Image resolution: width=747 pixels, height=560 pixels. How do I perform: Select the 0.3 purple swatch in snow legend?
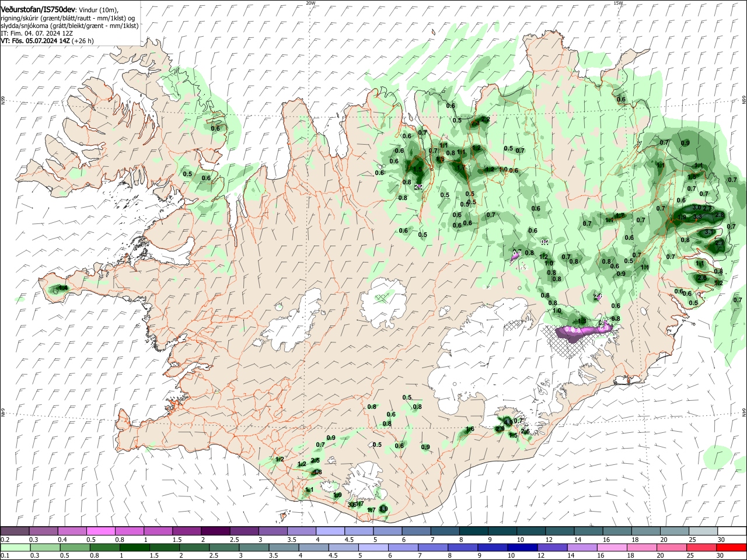pyautogui.click(x=44, y=531)
